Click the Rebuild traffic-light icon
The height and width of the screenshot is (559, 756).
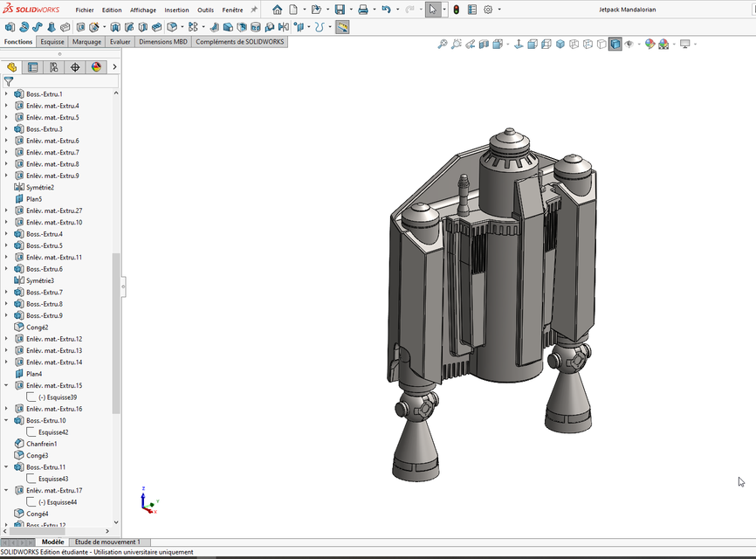coord(456,9)
